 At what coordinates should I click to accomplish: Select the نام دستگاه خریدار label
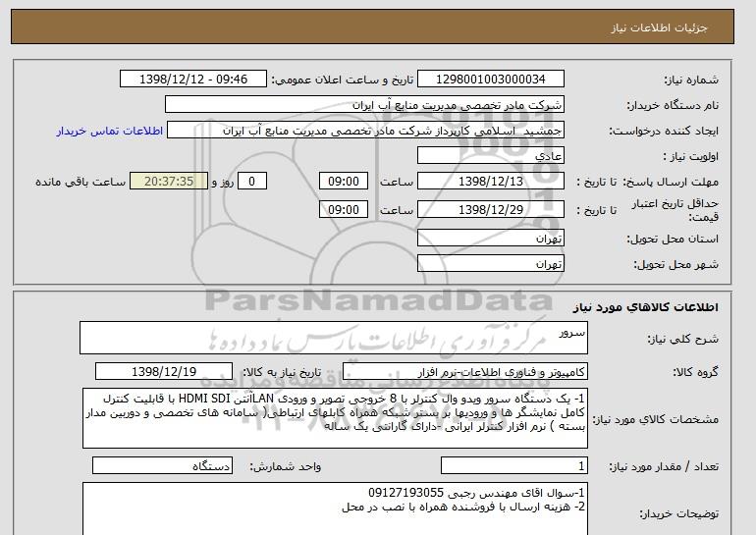click(673, 105)
